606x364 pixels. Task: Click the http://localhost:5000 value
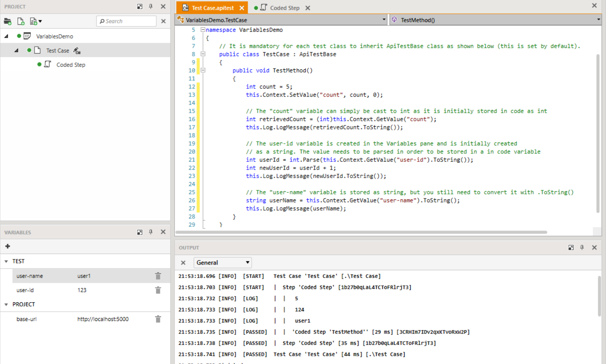point(103,319)
